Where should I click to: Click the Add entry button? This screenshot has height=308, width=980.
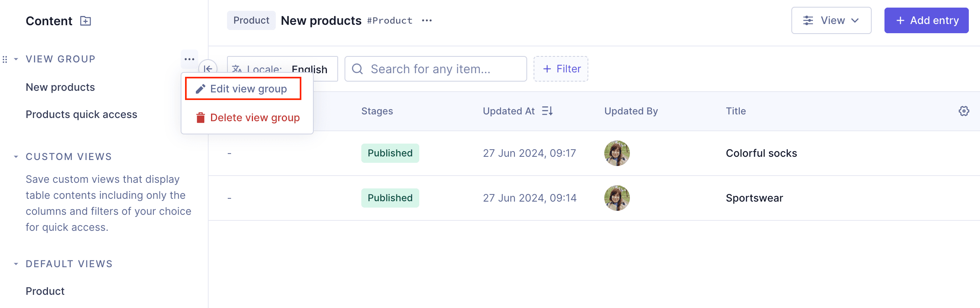[x=926, y=20]
